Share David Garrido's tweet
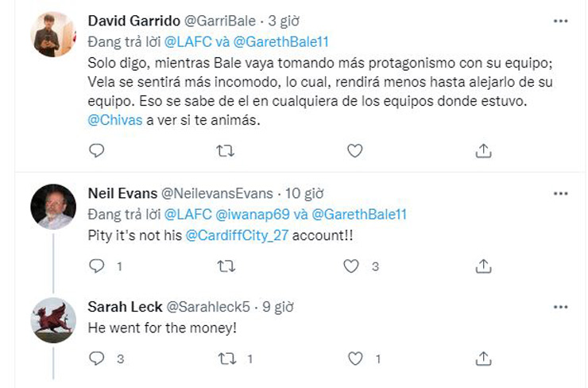 (x=483, y=149)
